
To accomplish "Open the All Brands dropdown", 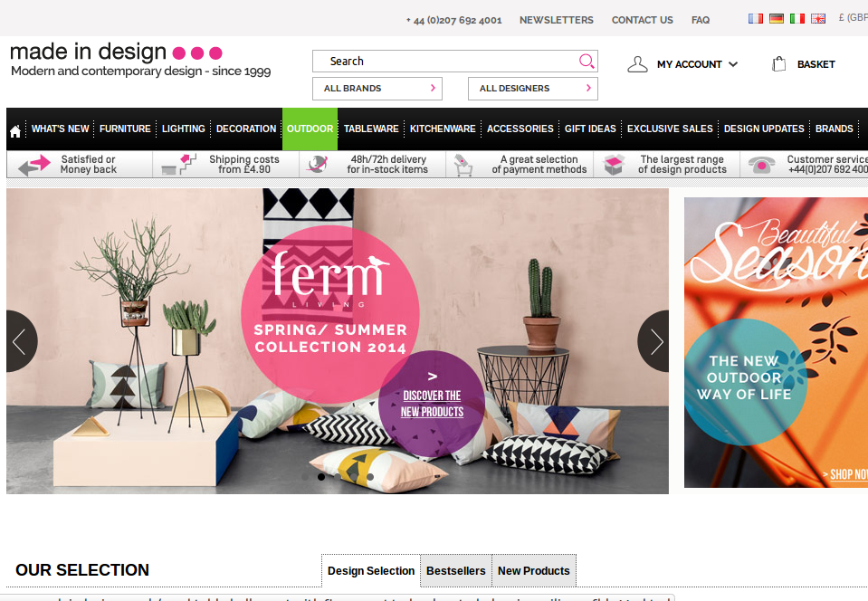I will (377, 89).
